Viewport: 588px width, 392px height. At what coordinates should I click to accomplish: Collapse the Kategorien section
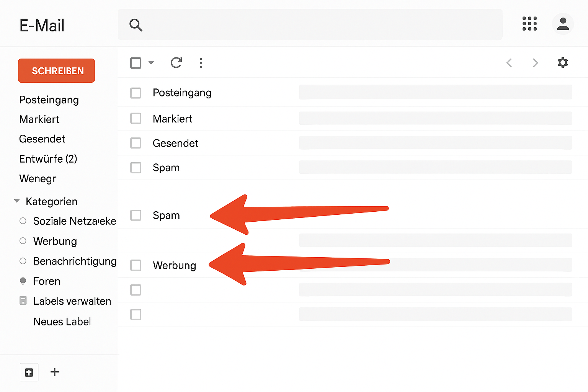pyautogui.click(x=16, y=200)
